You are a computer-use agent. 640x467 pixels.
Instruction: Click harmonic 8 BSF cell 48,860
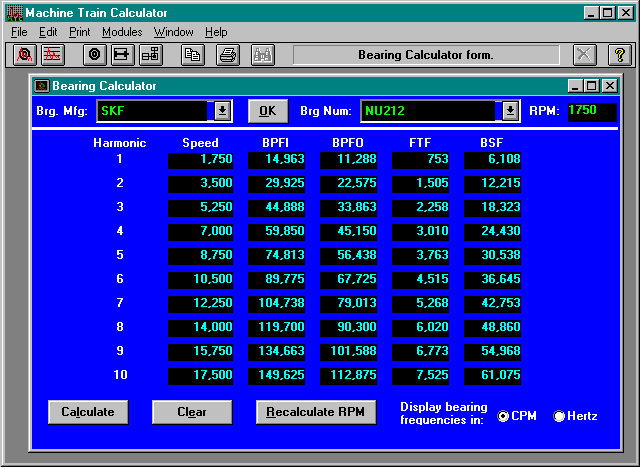click(492, 328)
